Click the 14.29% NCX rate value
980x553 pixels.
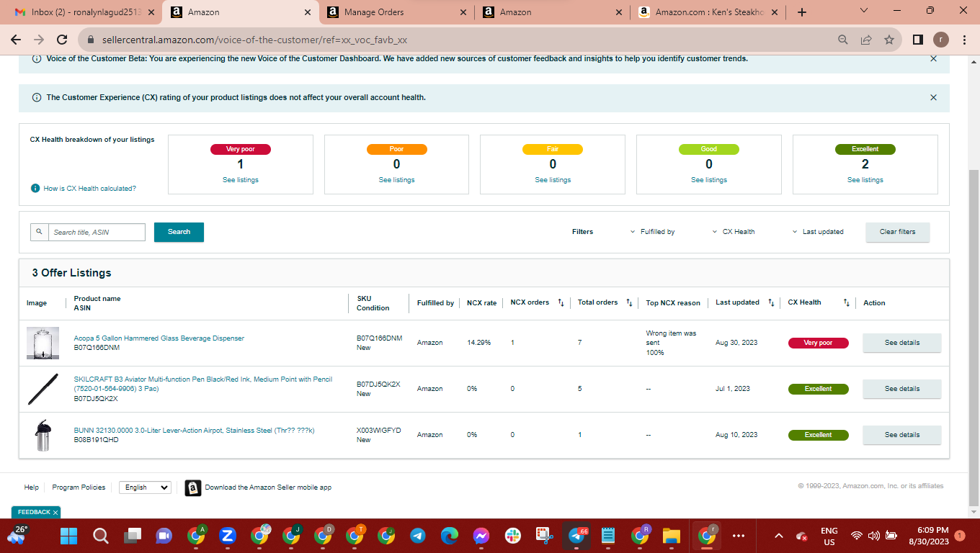coord(478,343)
